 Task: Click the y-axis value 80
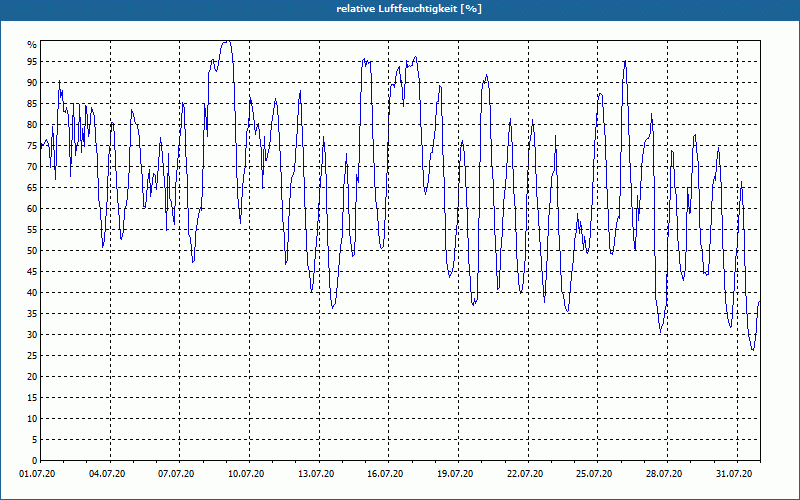pos(32,124)
